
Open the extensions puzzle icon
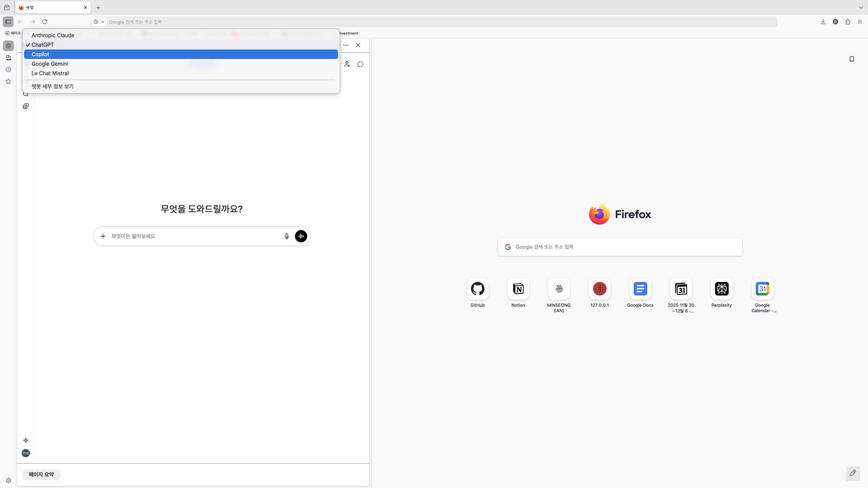click(848, 22)
